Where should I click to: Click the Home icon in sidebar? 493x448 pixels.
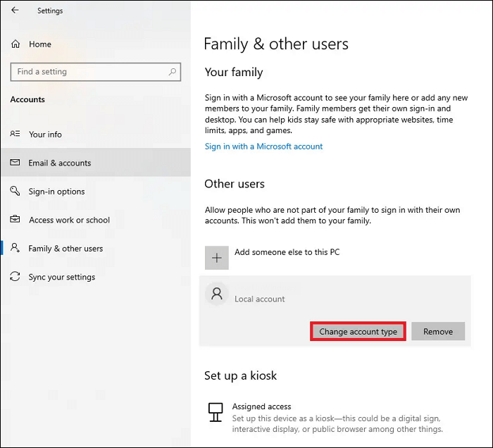(15, 44)
